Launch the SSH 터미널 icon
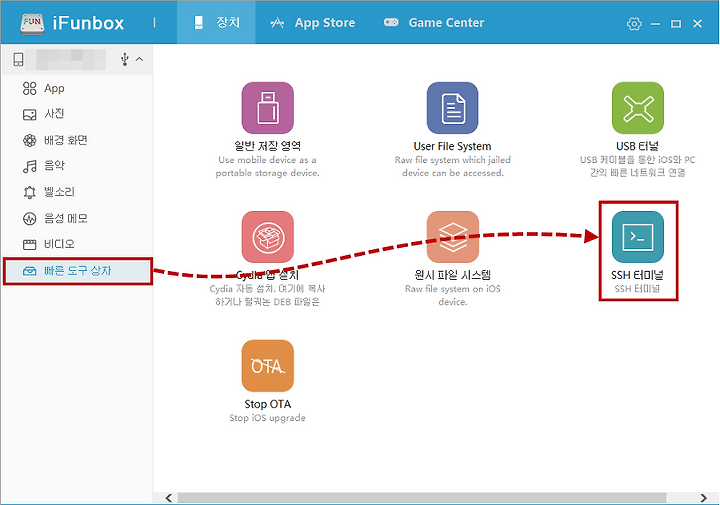 coord(637,237)
